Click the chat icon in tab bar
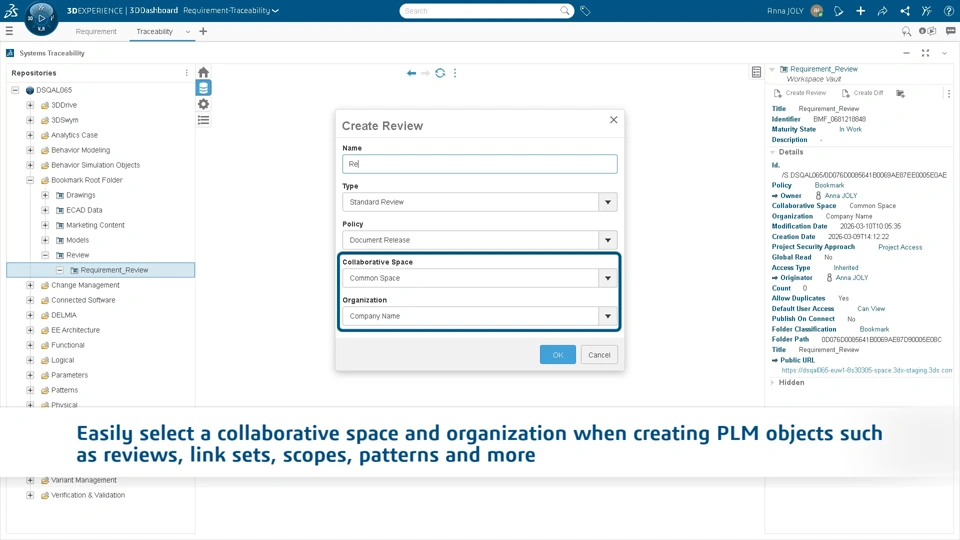This screenshot has width=960, height=540. 950,31
